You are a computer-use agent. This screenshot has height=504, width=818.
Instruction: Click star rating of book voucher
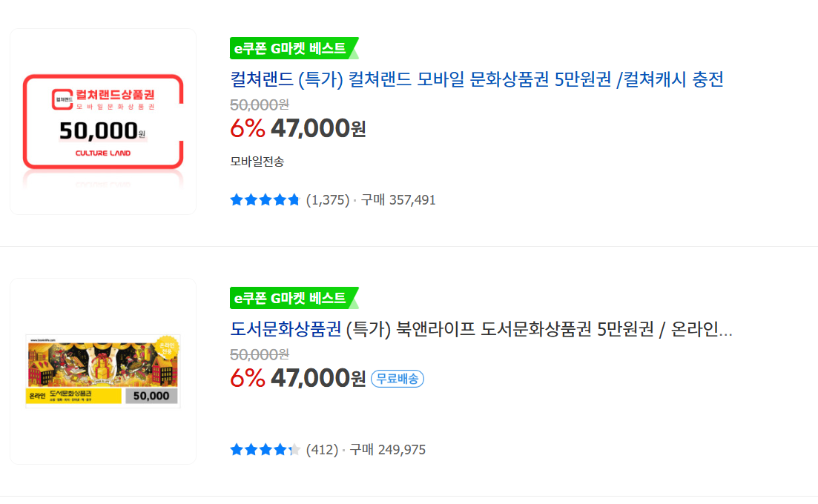[x=265, y=450]
